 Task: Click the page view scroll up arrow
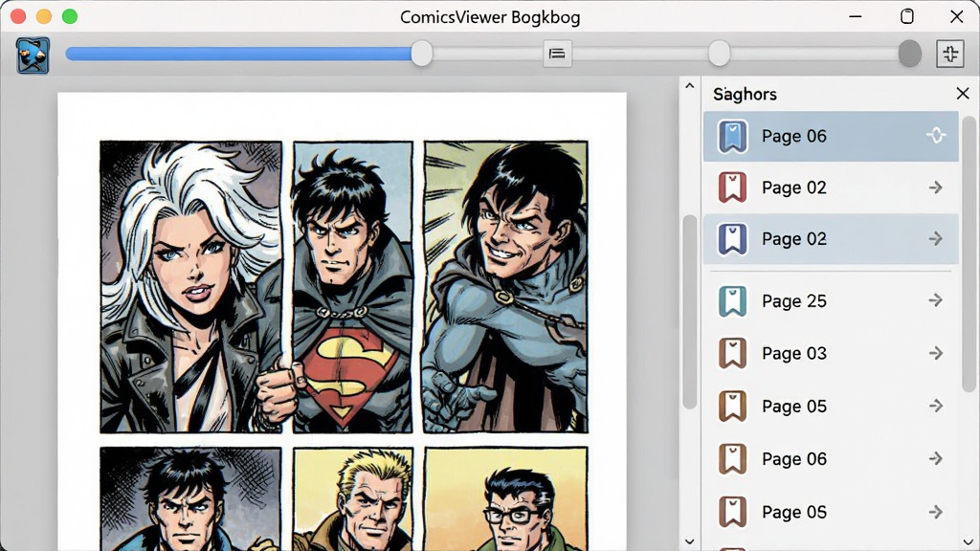689,85
